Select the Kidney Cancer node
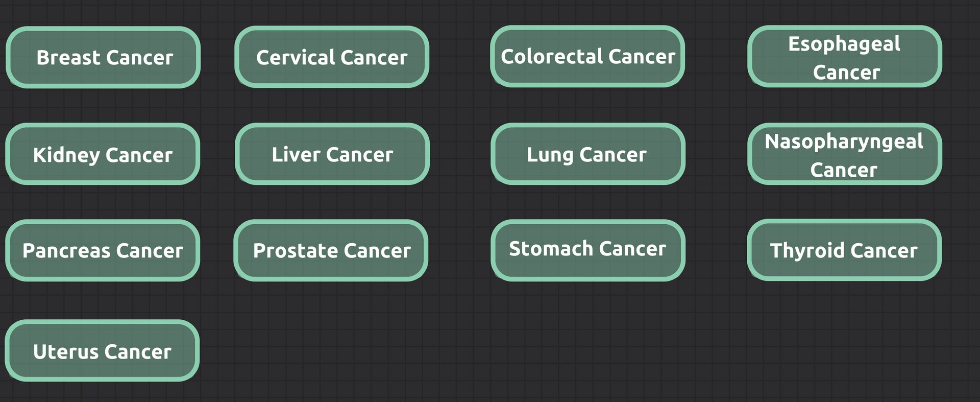The image size is (980, 402). pyautogui.click(x=103, y=154)
